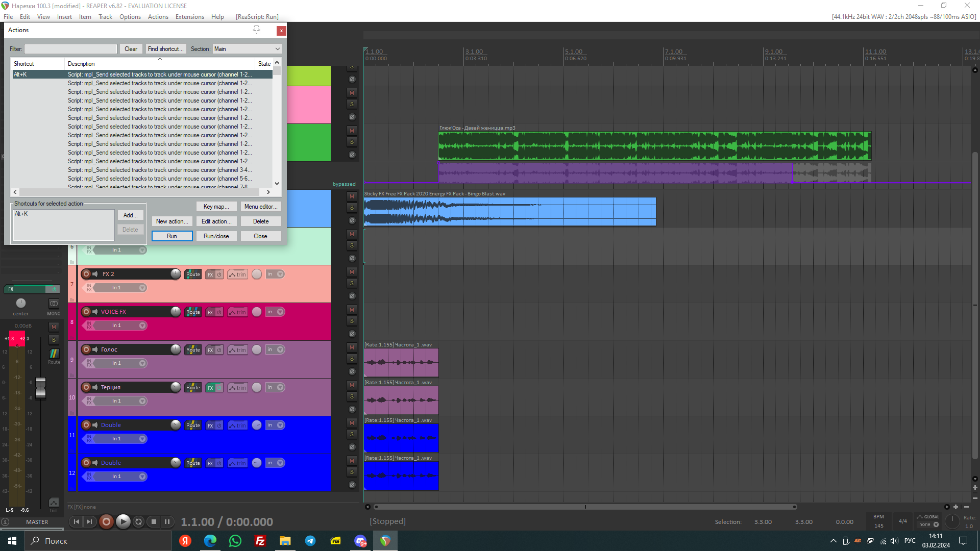This screenshot has height=551, width=980.
Task: Solo the Голос track
Action: [352, 359]
